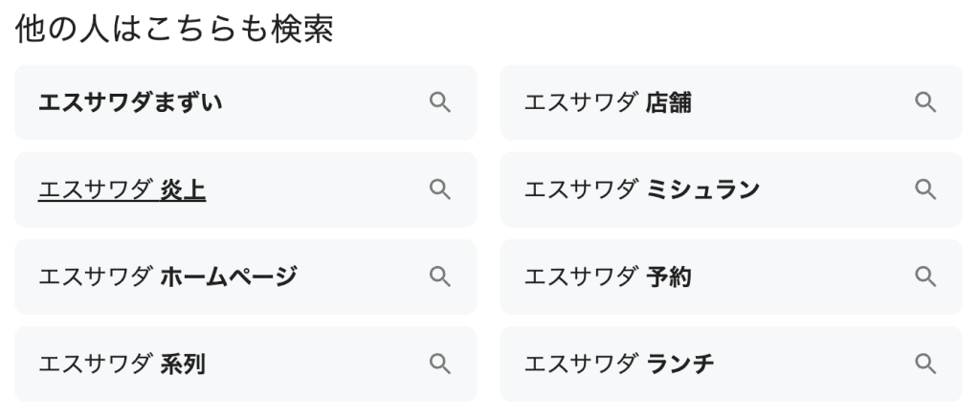Image resolution: width=980 pixels, height=420 pixels.
Task: Click the bold word ミシュラン
Action: point(702,190)
